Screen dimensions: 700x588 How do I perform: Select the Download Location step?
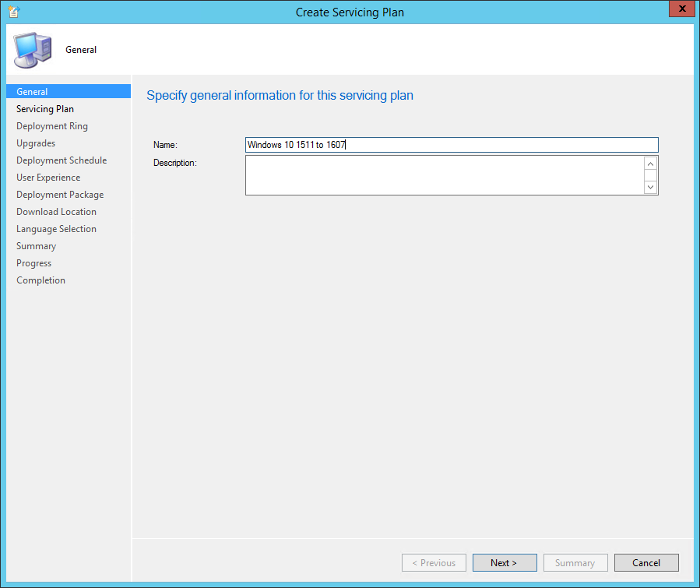[x=56, y=212]
